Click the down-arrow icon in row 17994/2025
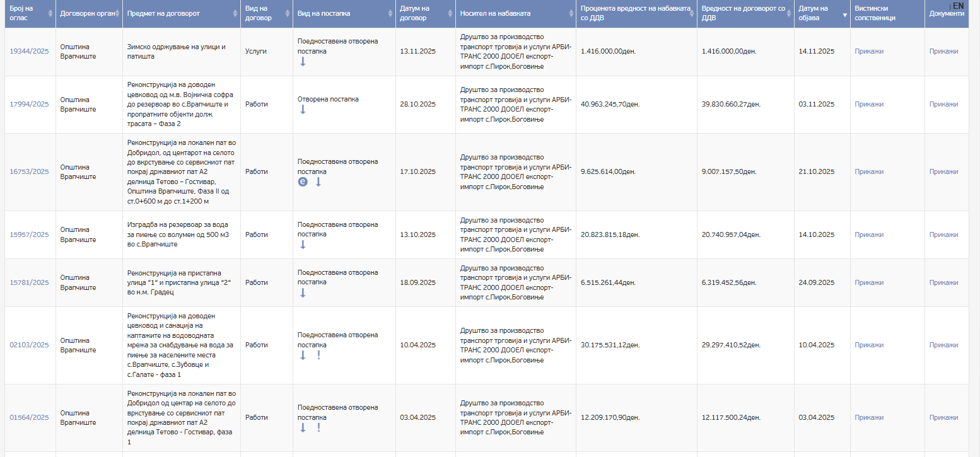 click(x=303, y=109)
